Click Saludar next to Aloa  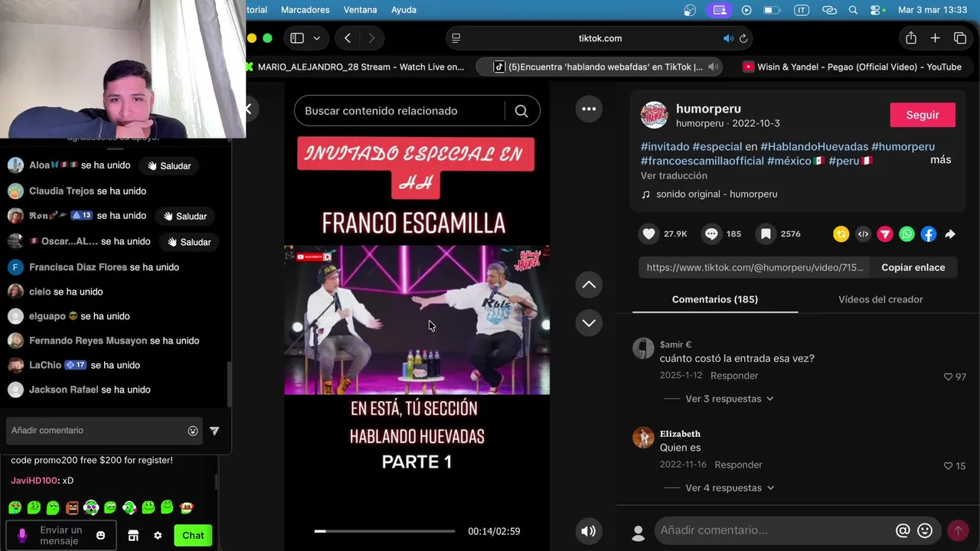pyautogui.click(x=169, y=166)
